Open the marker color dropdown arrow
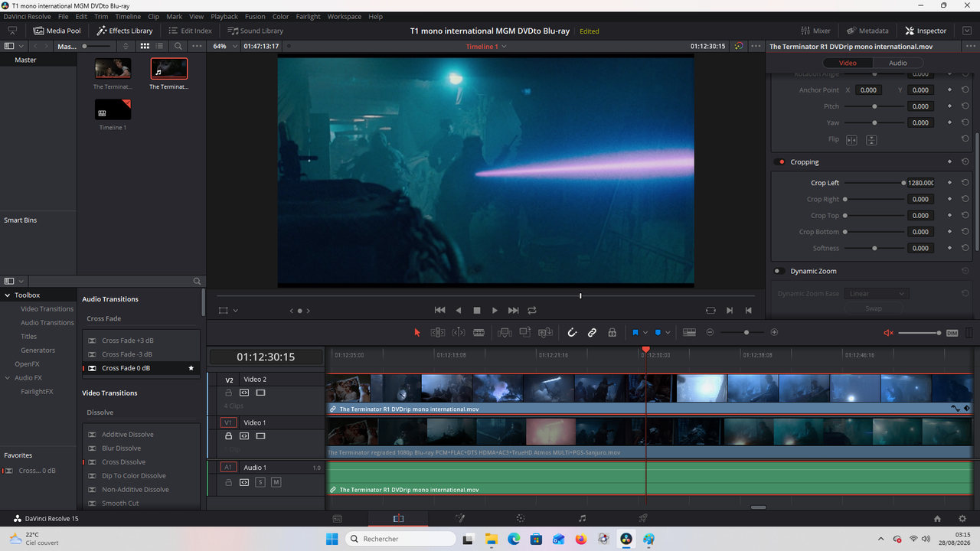The width and height of the screenshot is (980, 551). click(x=668, y=332)
